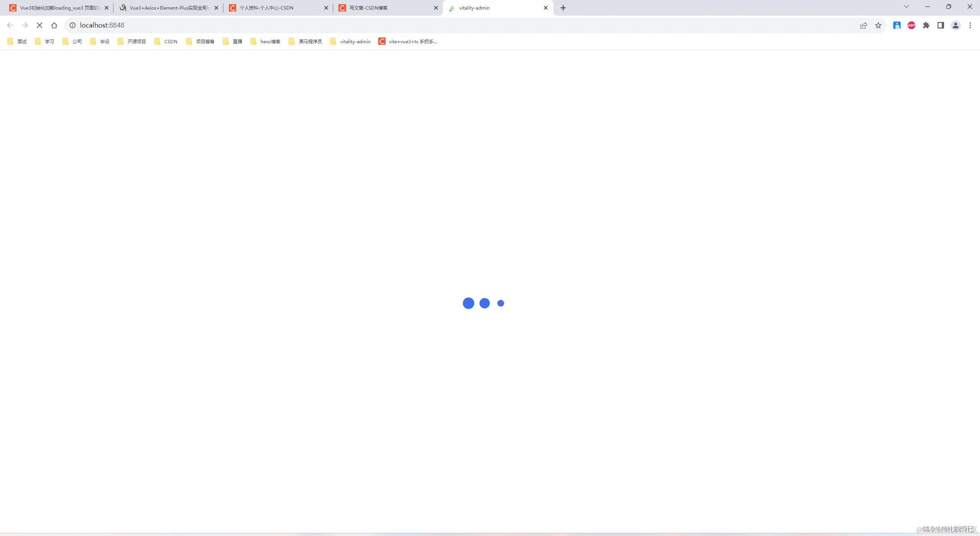Screen dimensions: 980x536
Task: Open the Chrome three-dot menu
Action: click(970, 25)
